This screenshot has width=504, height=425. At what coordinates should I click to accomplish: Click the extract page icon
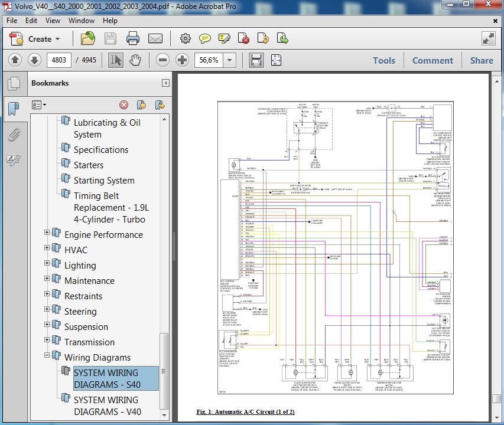coord(282,39)
